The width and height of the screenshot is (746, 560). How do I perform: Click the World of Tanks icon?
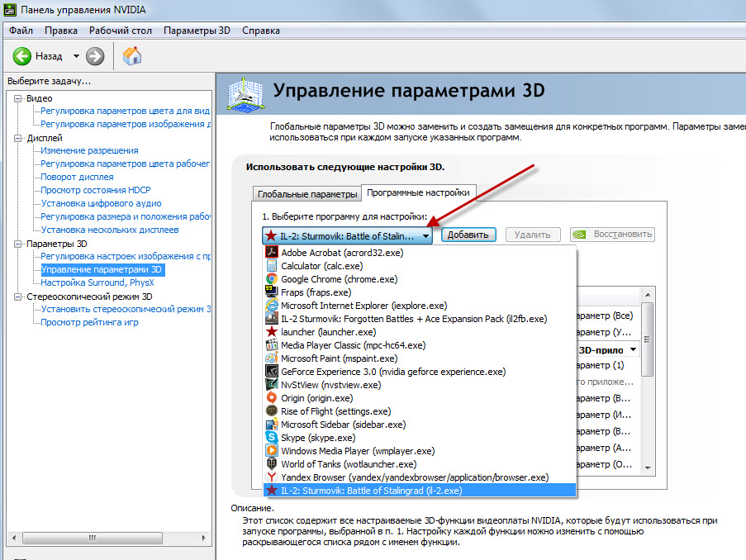(272, 463)
